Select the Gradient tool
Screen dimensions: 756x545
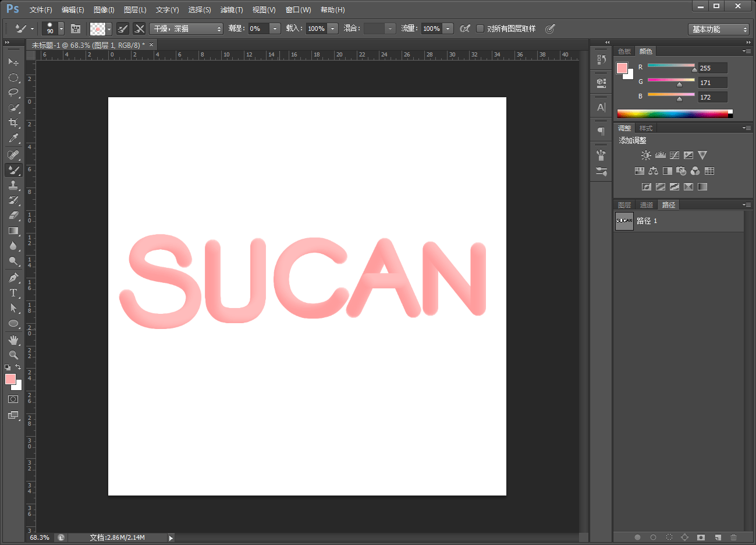[x=13, y=231]
